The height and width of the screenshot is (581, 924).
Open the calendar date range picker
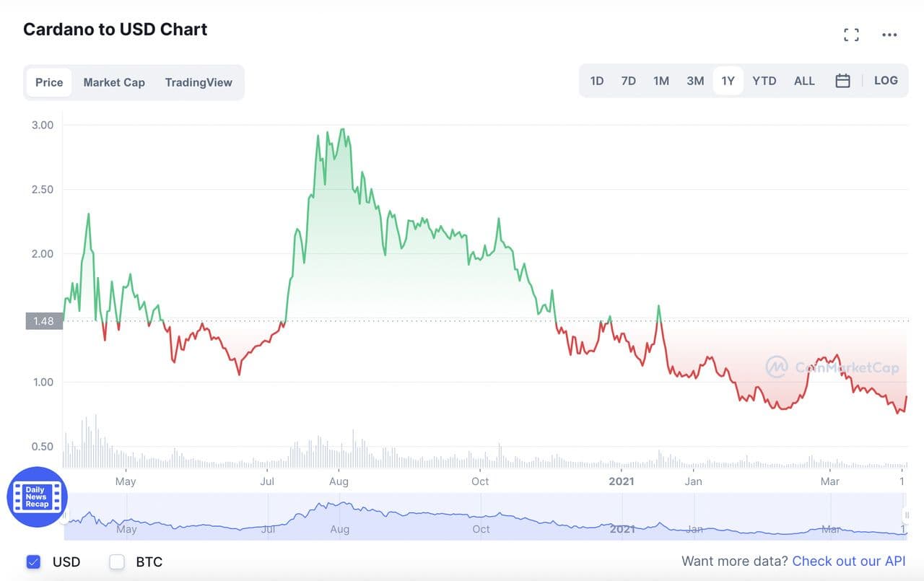pos(842,81)
